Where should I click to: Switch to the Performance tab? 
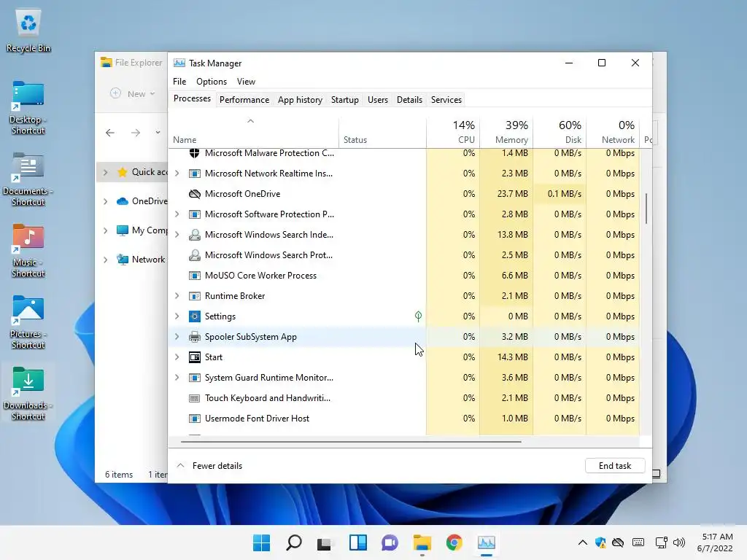(244, 99)
